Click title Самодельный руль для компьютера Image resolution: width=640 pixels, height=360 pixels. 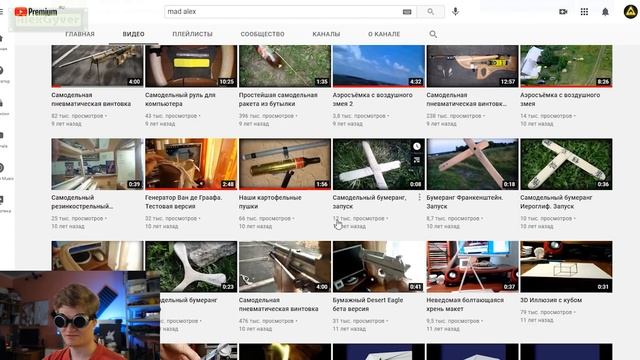tap(180, 99)
